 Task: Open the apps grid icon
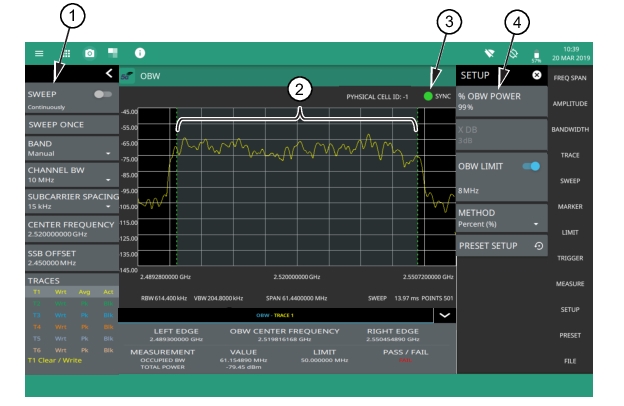(x=66, y=52)
